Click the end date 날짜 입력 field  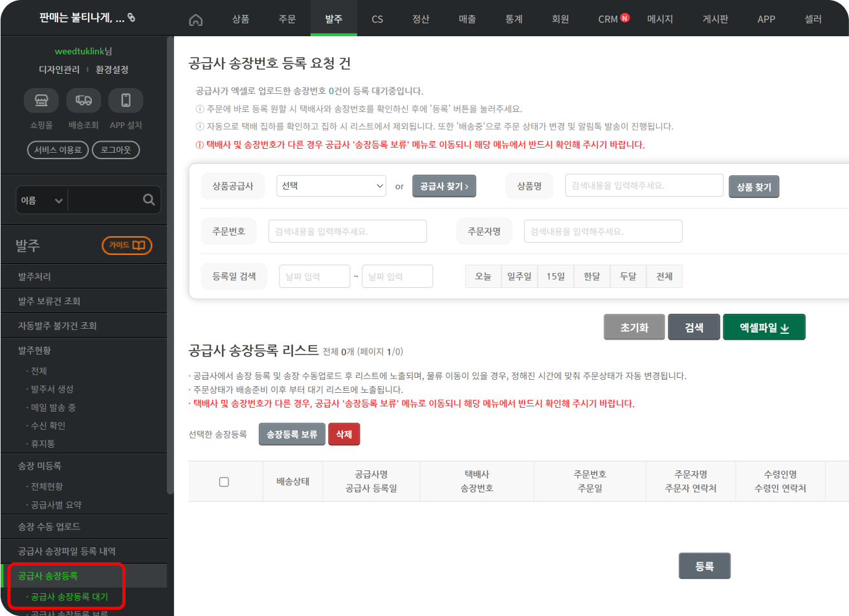tap(397, 276)
